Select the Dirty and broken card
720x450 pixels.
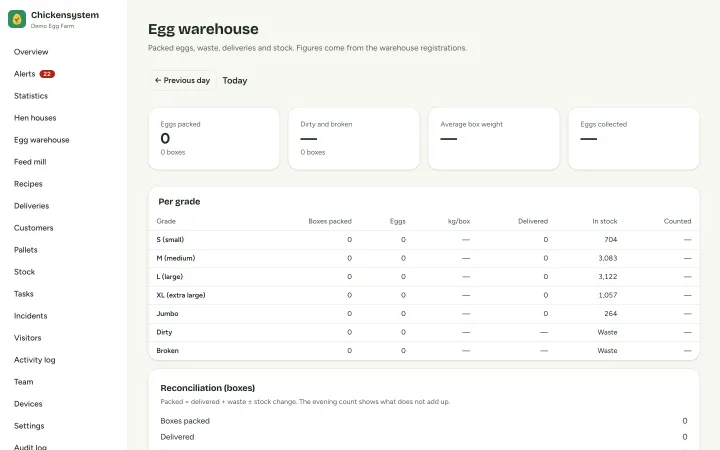point(354,139)
